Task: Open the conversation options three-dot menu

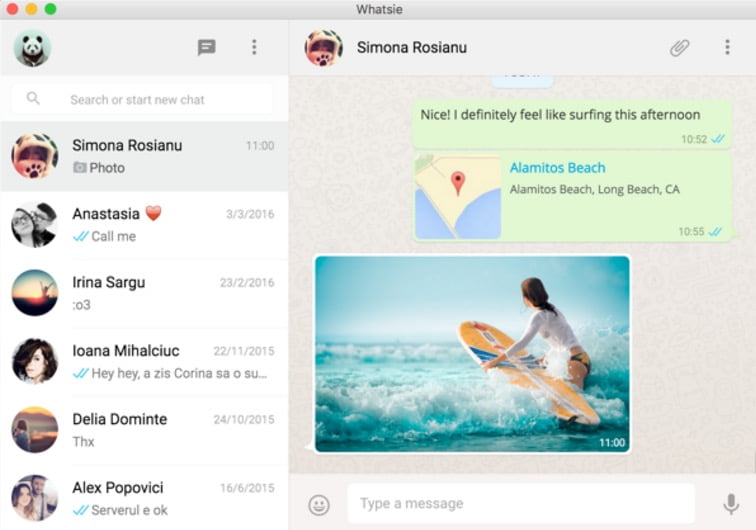Action: pyautogui.click(x=727, y=47)
